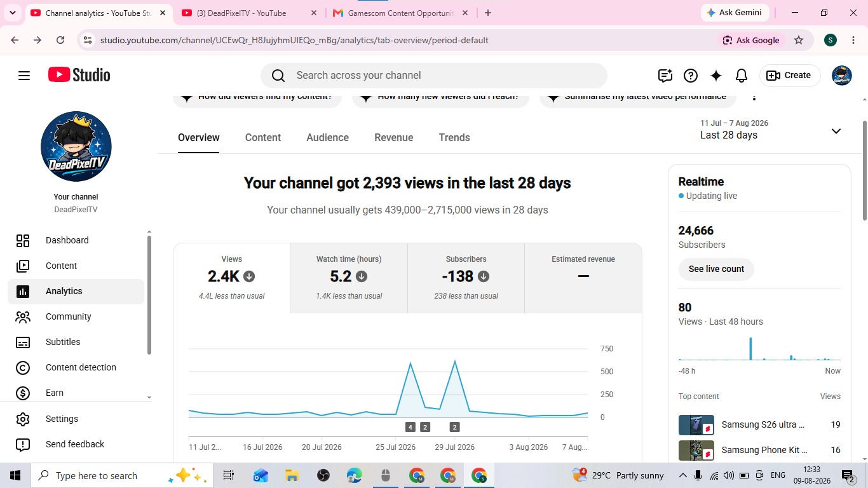Bookmark this page with the star icon
The width and height of the screenshot is (868, 488).
799,40
